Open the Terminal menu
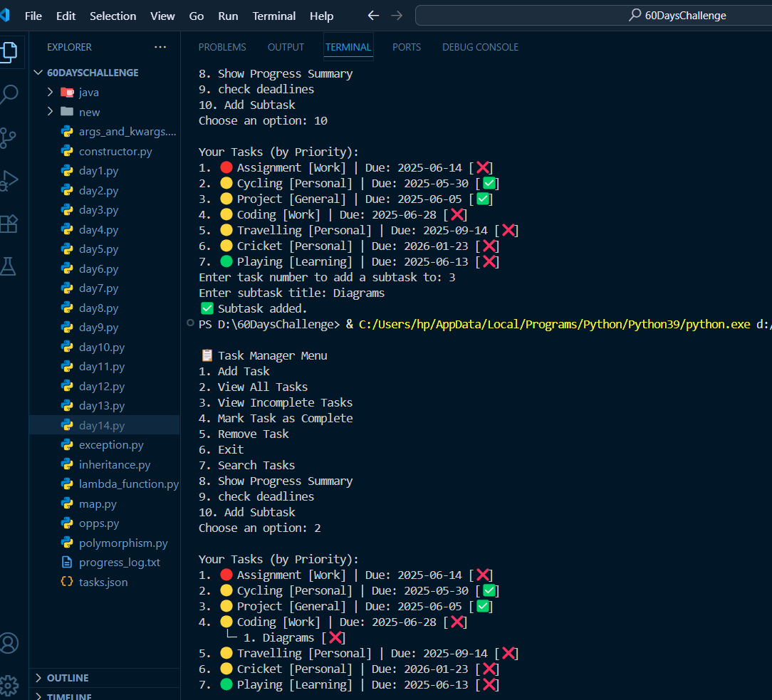 tap(273, 16)
